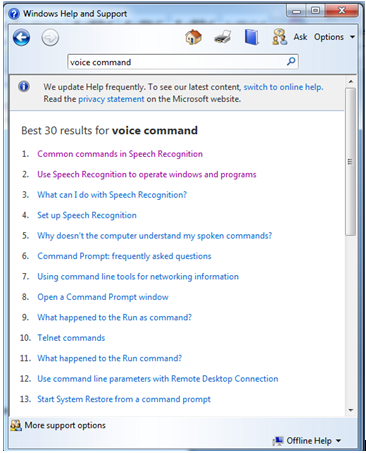Click the Offline Help computer icon

point(278,441)
